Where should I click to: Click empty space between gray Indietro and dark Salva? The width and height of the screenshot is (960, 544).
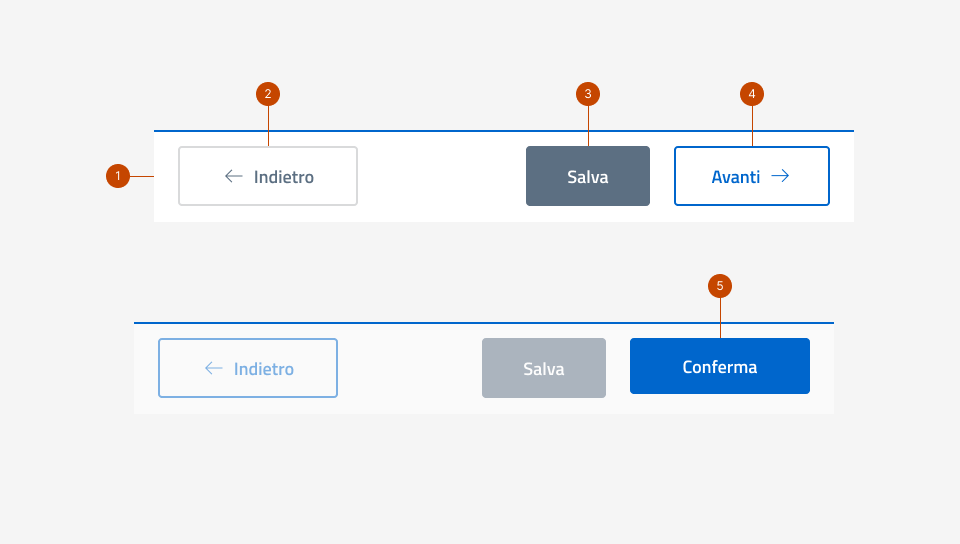pyautogui.click(x=440, y=176)
